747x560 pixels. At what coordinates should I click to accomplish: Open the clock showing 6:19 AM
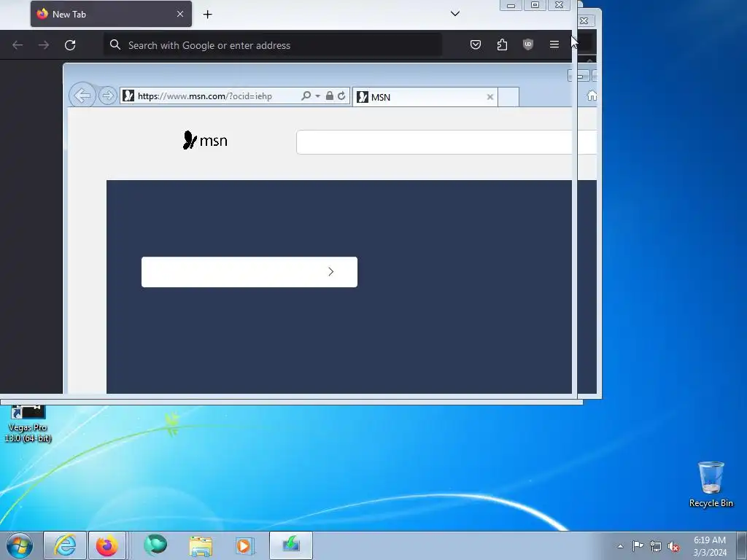click(710, 545)
